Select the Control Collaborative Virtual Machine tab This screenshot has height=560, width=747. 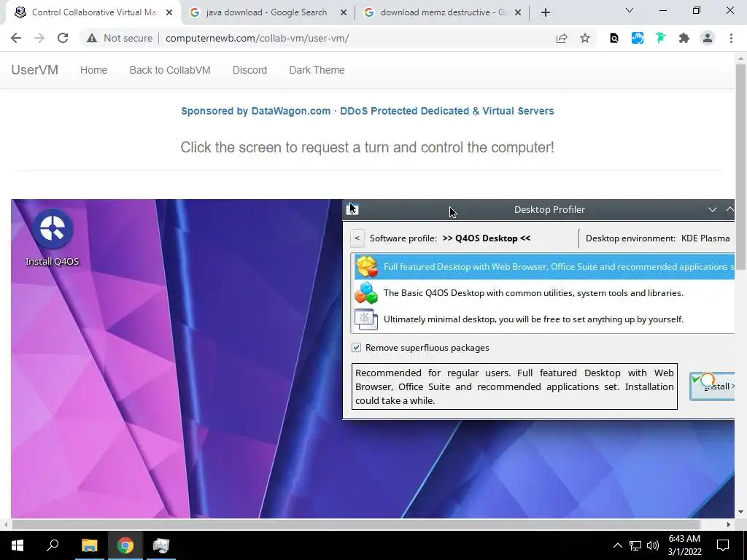pos(94,12)
